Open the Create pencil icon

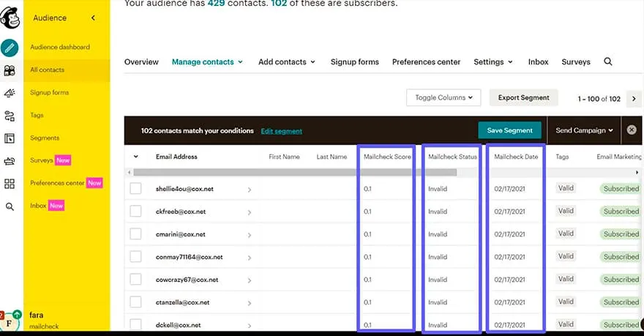tap(10, 48)
